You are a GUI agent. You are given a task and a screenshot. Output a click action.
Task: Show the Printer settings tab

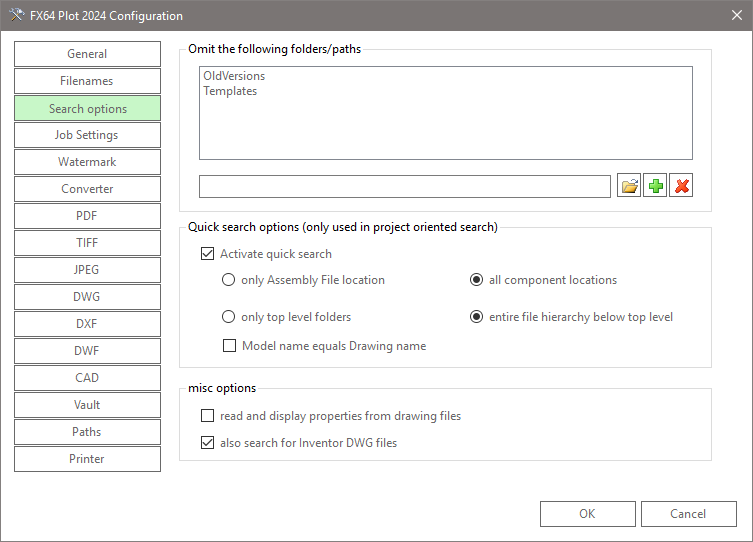[x=87, y=459]
